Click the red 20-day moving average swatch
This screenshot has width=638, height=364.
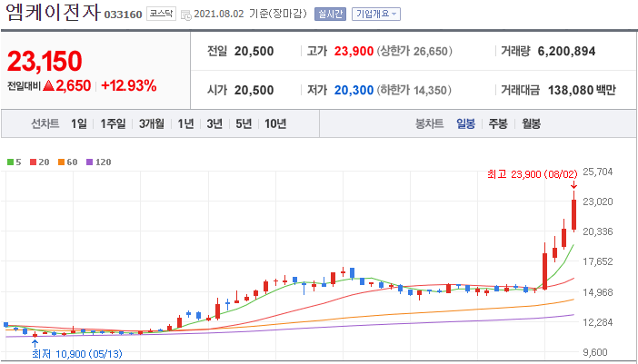pyautogui.click(x=33, y=162)
